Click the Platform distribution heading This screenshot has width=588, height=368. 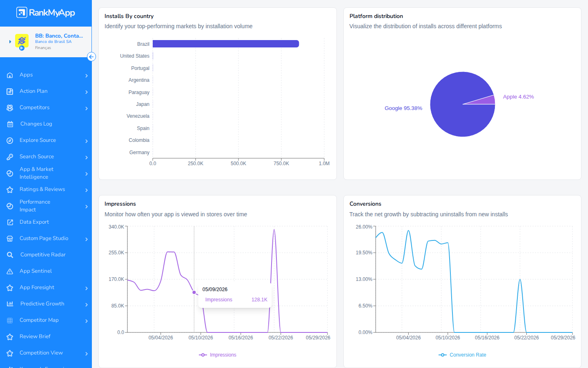pos(376,16)
